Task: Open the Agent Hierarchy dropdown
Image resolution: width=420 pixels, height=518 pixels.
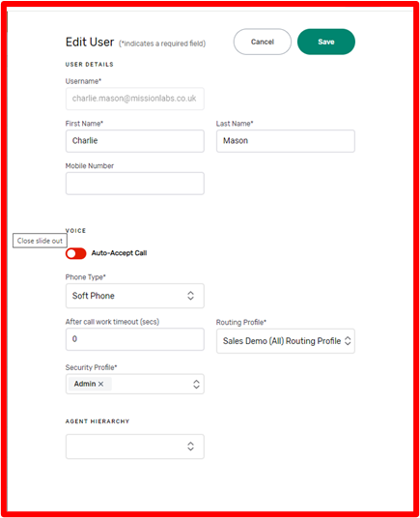Action: coord(135,446)
